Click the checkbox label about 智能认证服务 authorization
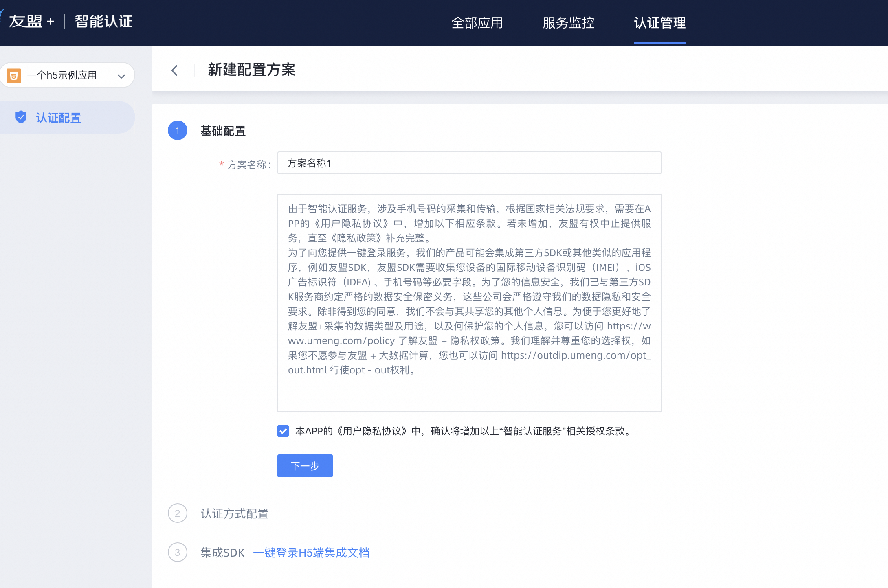Viewport: 888px width, 588px height. pyautogui.click(x=464, y=431)
